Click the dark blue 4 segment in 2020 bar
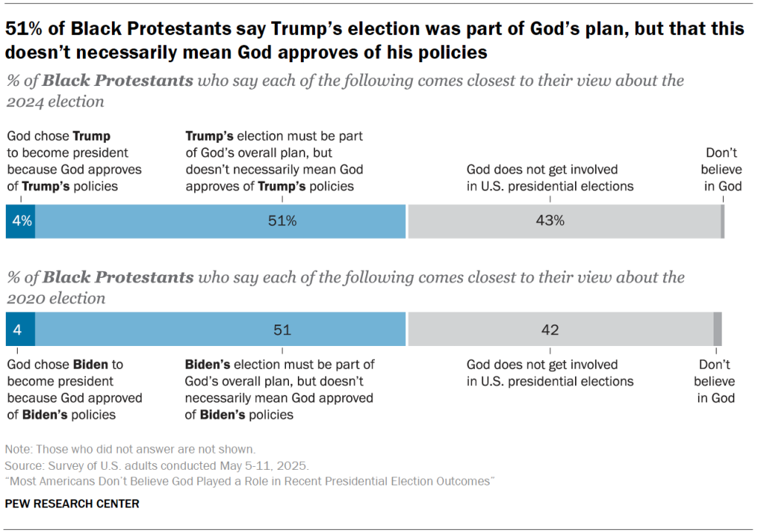Screen dimensions: 758x532 click(20, 329)
